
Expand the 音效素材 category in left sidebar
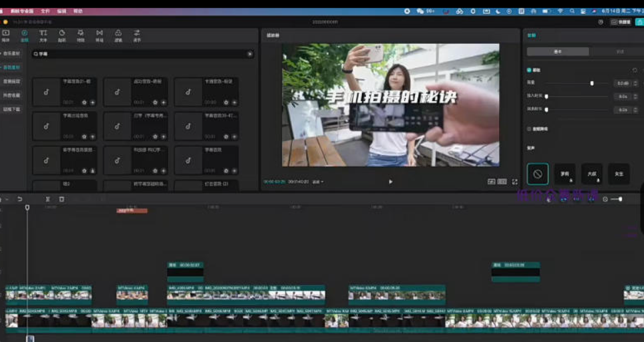pos(12,67)
